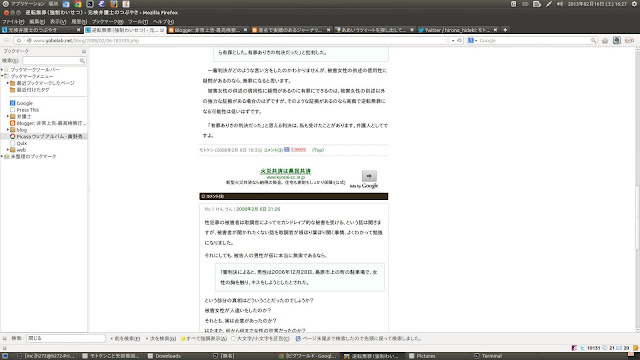Open the Picasa ウェブアルバム bookmark
Image resolution: width=640 pixels, height=360 pixels.
click(48, 136)
